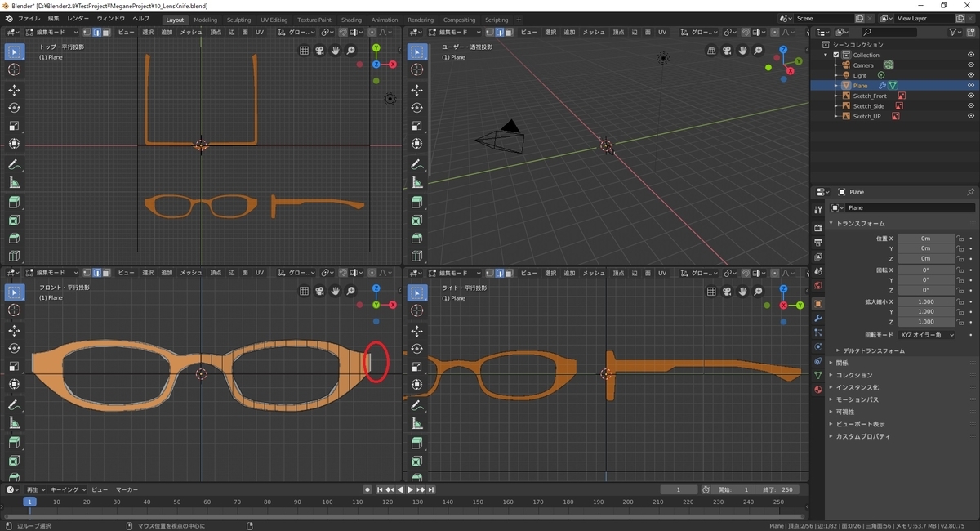The image size is (980, 531).
Task: Toggle orthographic grid view in top viewport
Action: (x=304, y=51)
